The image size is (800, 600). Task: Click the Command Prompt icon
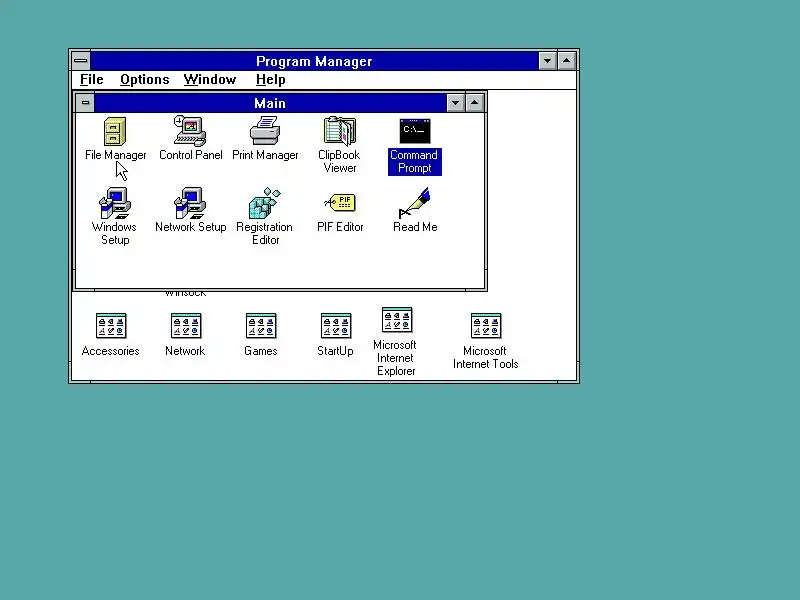coord(415,132)
